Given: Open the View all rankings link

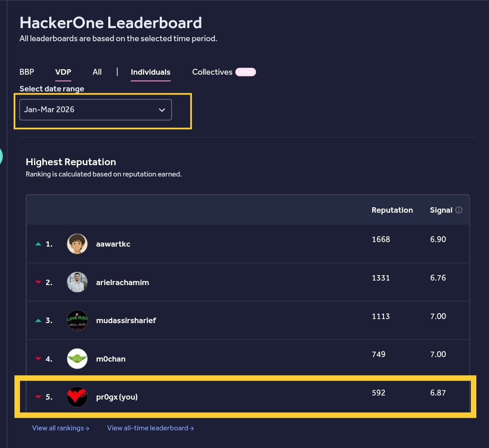Looking at the screenshot, I should 61,428.
